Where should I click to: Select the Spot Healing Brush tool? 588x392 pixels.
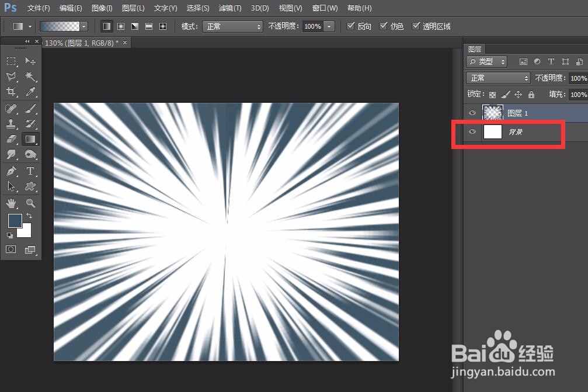point(11,109)
